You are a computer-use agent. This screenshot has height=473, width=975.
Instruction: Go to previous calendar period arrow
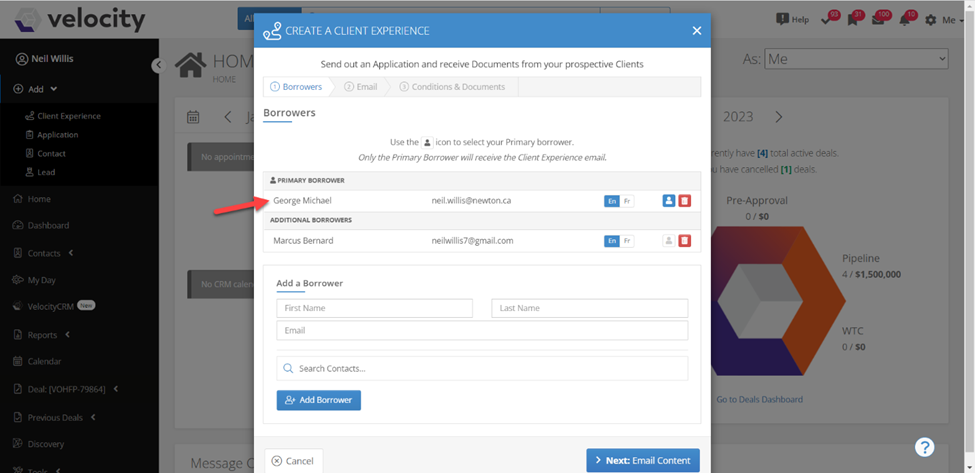(x=228, y=117)
